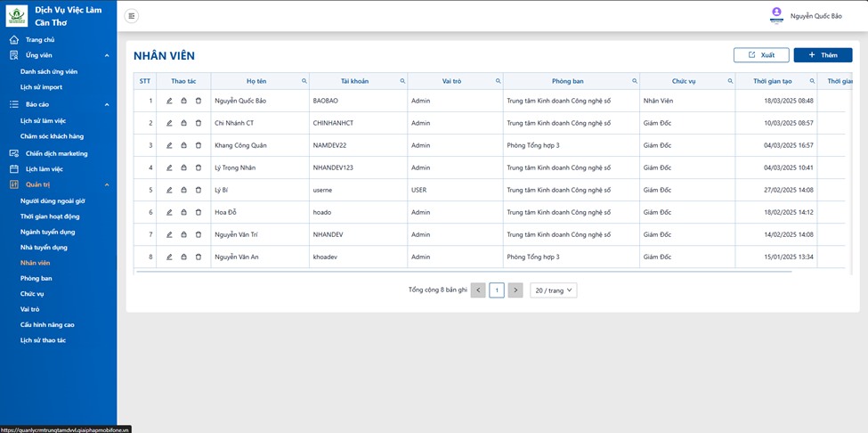
Task: Click the Dịch Vụ Việc Làm Cần Thơ logo
Action: point(17,15)
